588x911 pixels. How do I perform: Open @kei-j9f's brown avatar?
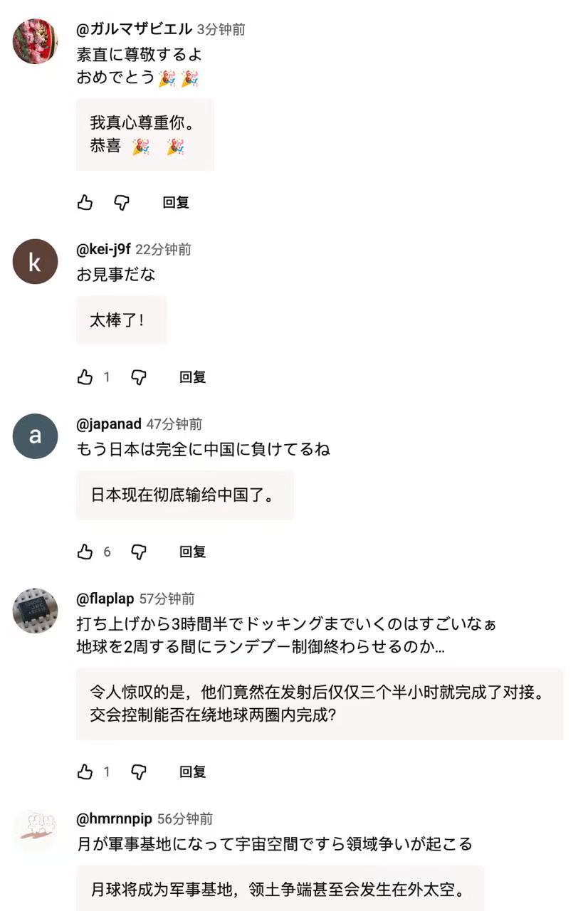coord(35,262)
